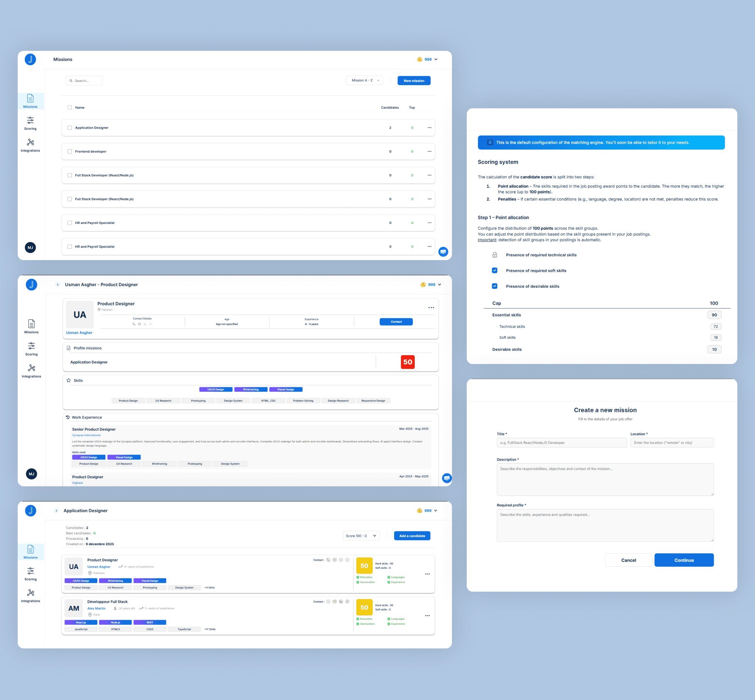Click the MJ avatar in Missions sidebar
This screenshot has height=700, width=755.
click(30, 247)
